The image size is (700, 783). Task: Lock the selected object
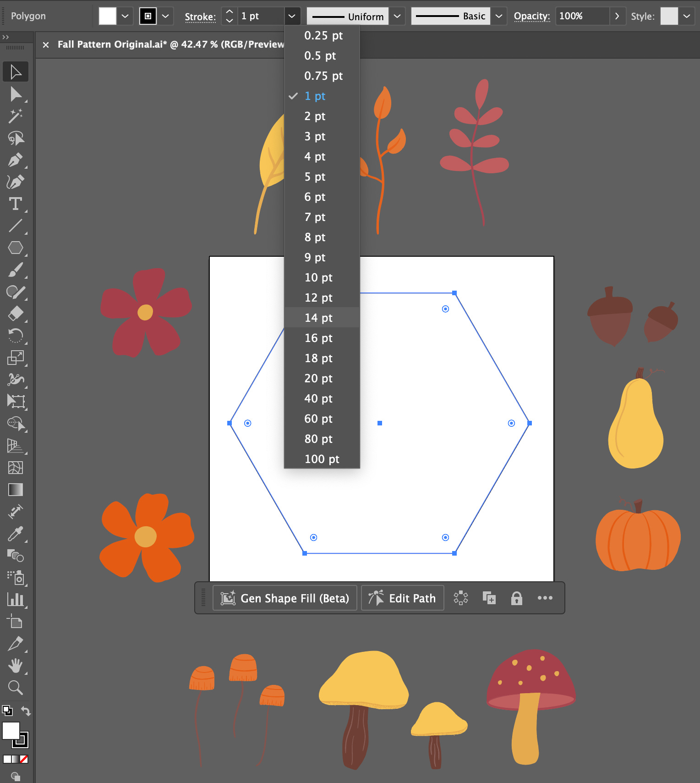pos(516,598)
